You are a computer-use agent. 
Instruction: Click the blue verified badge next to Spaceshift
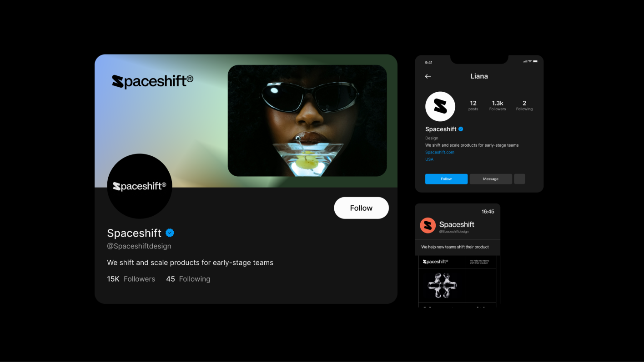pyautogui.click(x=170, y=233)
